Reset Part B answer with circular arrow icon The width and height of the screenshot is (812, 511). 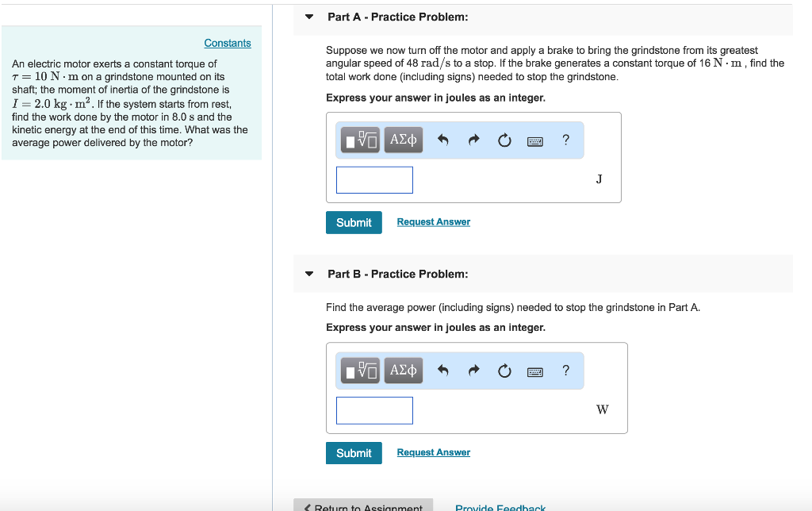(x=504, y=371)
